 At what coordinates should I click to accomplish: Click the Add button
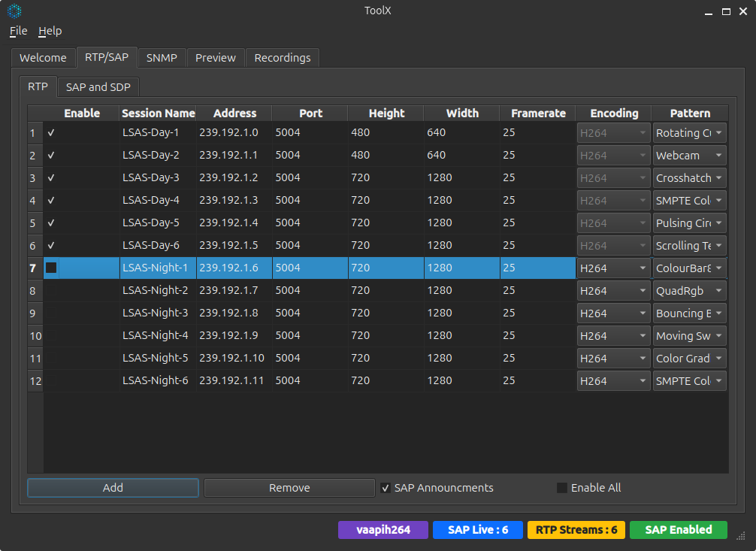pyautogui.click(x=113, y=488)
